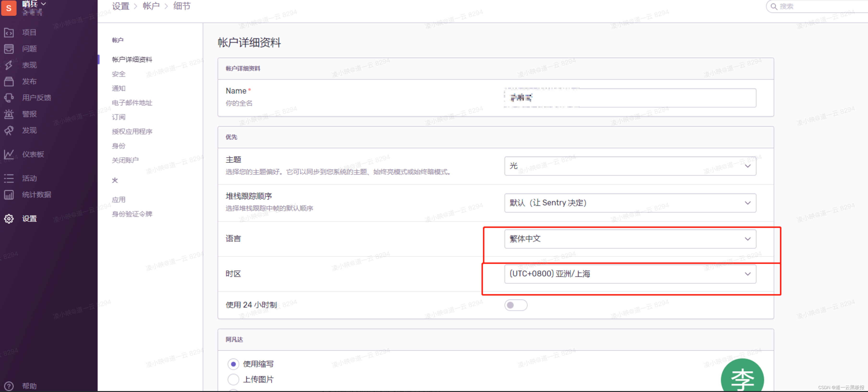The height and width of the screenshot is (392, 868).
Task: Click the 仪表板 dashboards chart icon
Action: coord(9,154)
